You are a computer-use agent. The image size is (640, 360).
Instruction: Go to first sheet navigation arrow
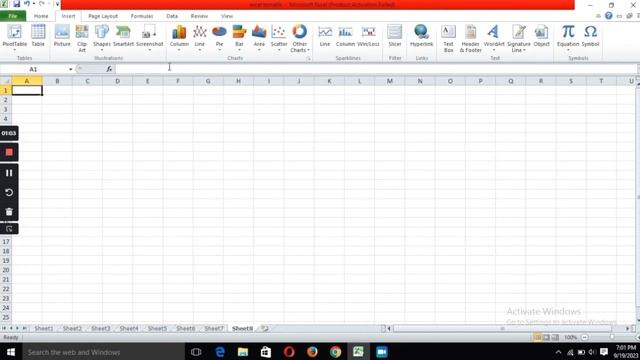pos(4,328)
